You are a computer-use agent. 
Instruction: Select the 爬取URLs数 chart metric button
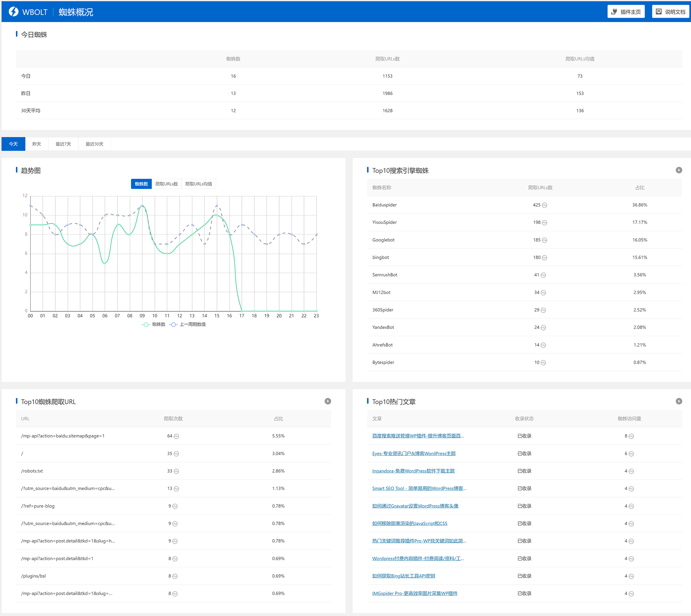(167, 184)
